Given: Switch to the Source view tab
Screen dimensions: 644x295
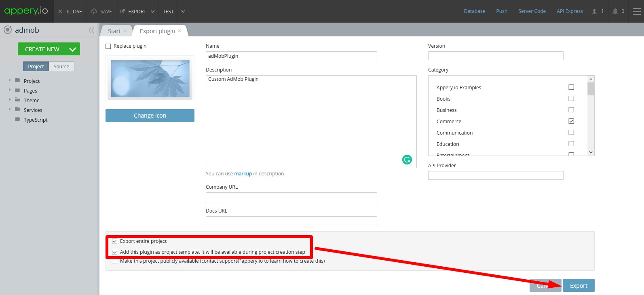Looking at the screenshot, I should [x=61, y=66].
